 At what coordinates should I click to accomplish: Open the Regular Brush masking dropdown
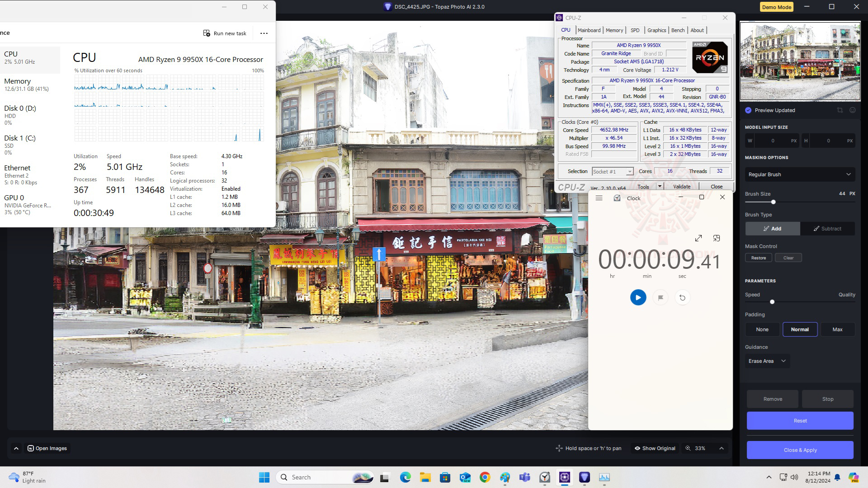pyautogui.click(x=799, y=174)
